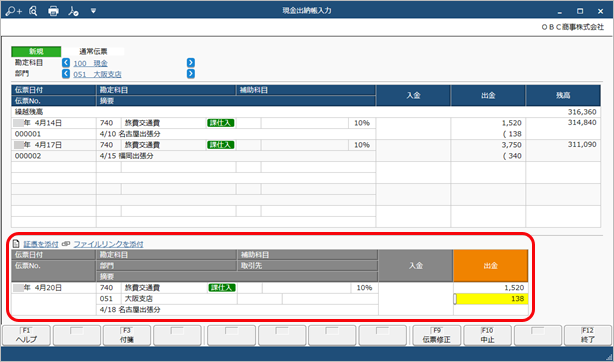Click the orange 出金 header in the entry form
This screenshot has width=614, height=362.
pos(490,266)
